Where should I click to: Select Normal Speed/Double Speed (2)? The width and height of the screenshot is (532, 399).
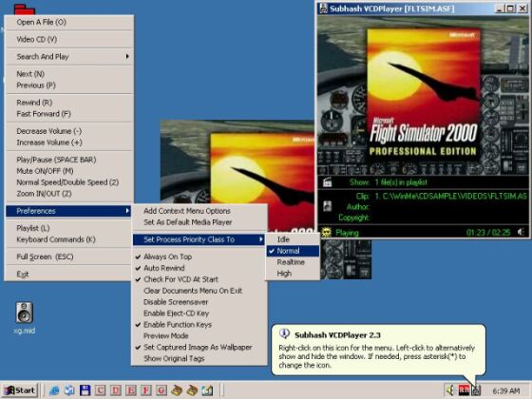(68, 182)
